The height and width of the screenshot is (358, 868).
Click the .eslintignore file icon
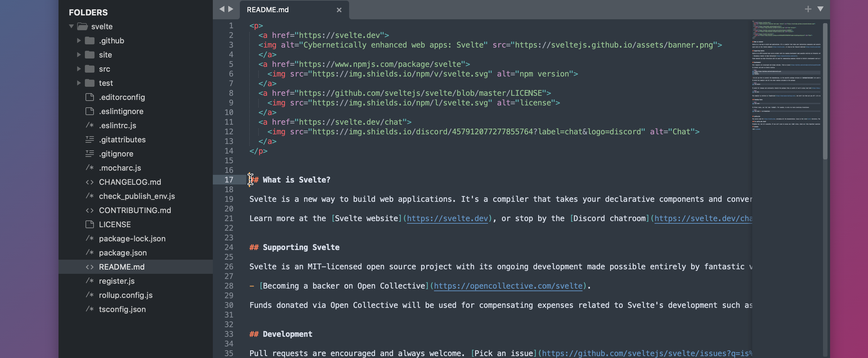90,111
